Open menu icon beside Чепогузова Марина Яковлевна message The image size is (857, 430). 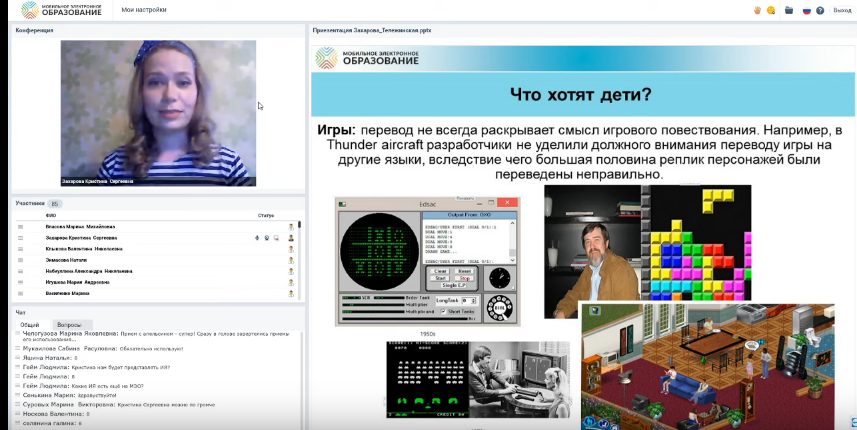(18, 333)
